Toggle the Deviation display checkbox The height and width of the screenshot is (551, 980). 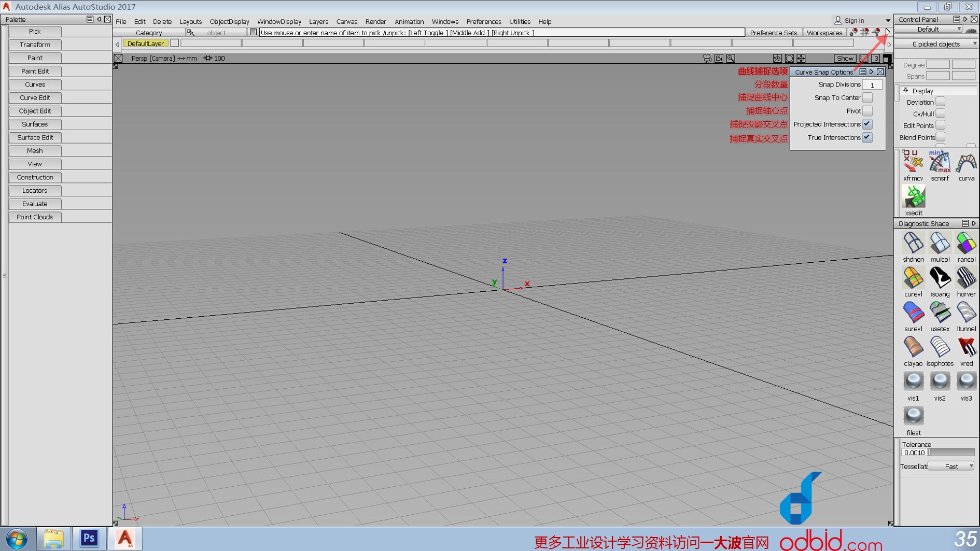941,102
